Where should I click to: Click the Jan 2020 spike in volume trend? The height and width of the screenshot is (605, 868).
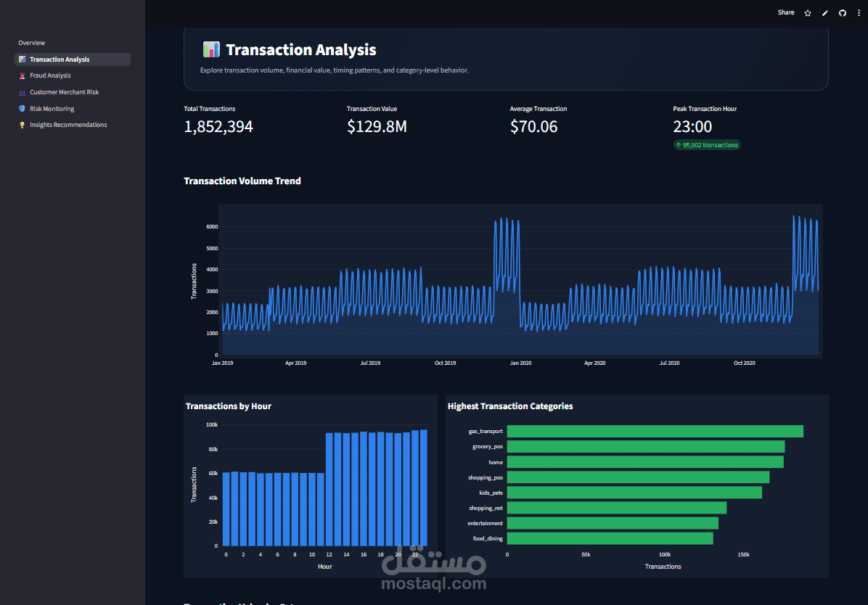pyautogui.click(x=507, y=255)
